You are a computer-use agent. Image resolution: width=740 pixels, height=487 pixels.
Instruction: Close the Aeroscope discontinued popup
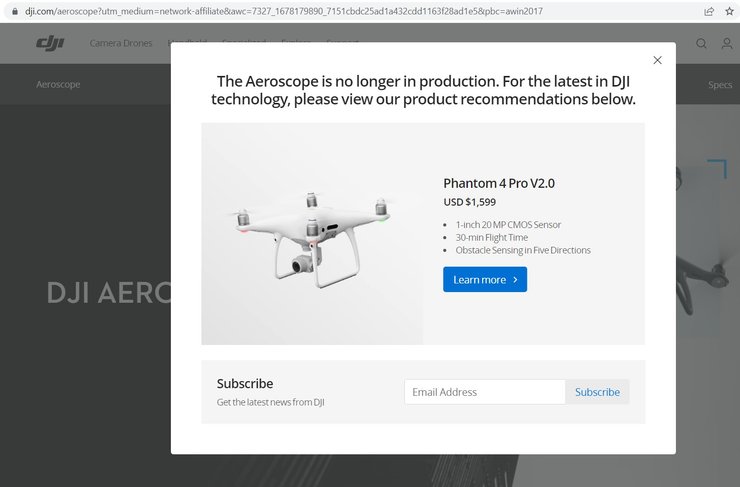657,61
